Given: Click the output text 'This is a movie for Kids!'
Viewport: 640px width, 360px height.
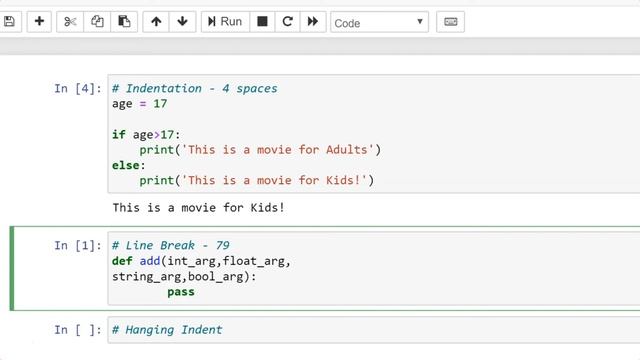Looking at the screenshot, I should (x=198, y=208).
